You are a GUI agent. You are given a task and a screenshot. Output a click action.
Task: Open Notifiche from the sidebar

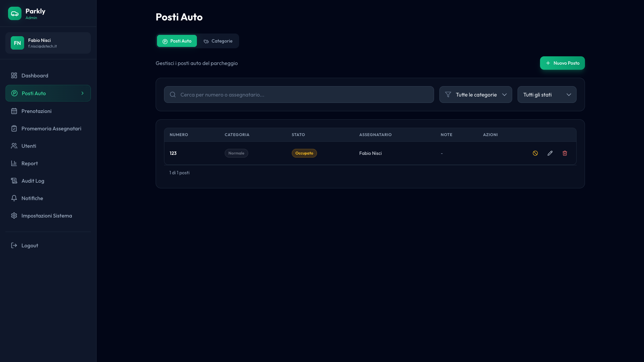click(32, 198)
